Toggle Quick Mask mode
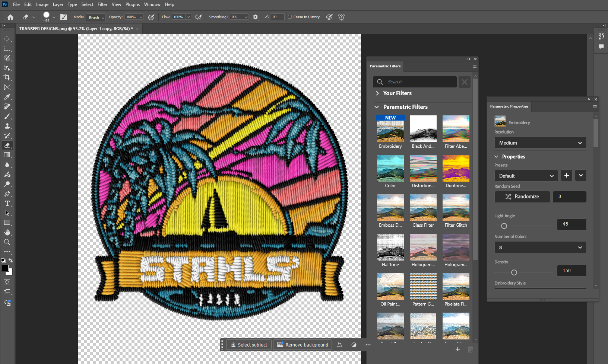 pyautogui.click(x=7, y=282)
